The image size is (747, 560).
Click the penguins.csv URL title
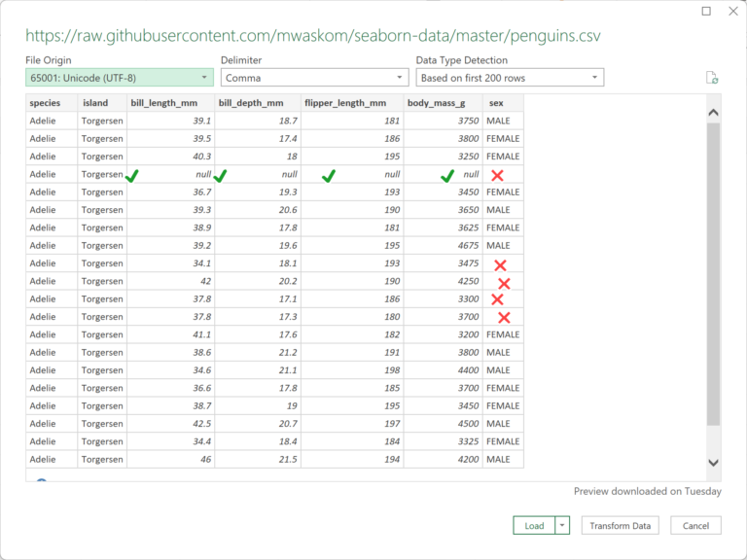pos(313,36)
